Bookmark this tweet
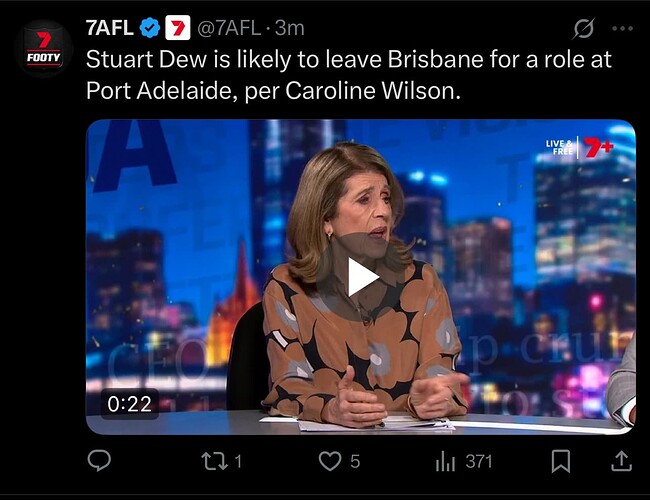This screenshot has height=500, width=650. tap(560, 461)
